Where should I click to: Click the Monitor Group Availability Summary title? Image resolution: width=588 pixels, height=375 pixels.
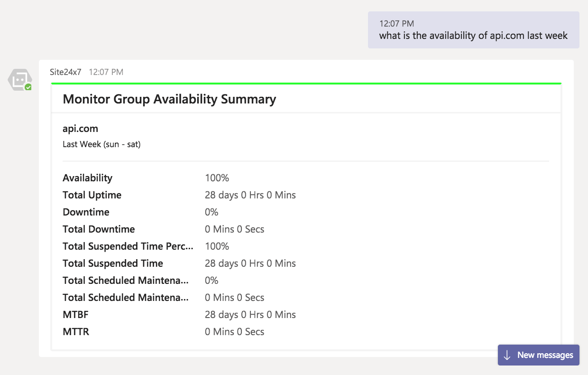[169, 99]
